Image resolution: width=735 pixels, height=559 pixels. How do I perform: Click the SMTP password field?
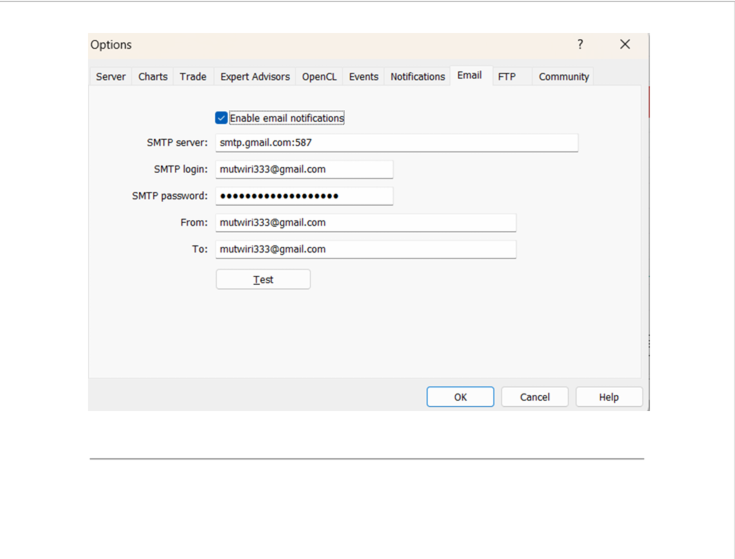coord(304,196)
